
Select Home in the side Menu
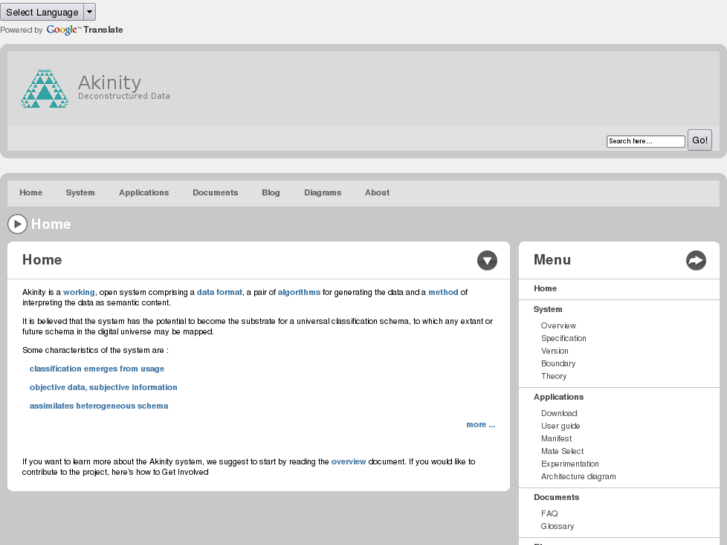(545, 289)
